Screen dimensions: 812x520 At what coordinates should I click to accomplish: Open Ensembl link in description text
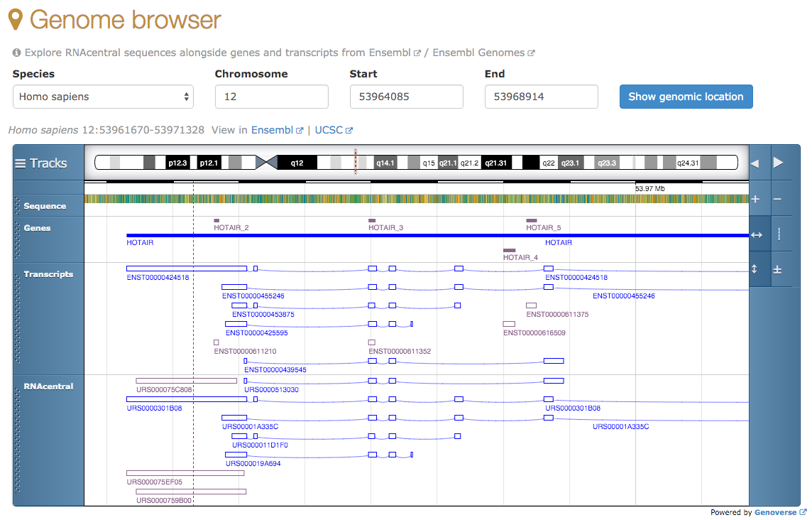click(x=395, y=53)
